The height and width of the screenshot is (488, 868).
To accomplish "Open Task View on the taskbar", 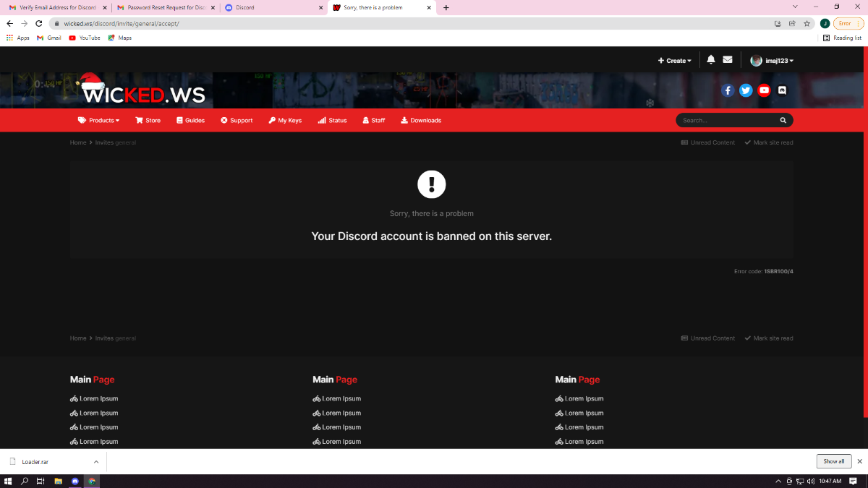I will (41, 481).
